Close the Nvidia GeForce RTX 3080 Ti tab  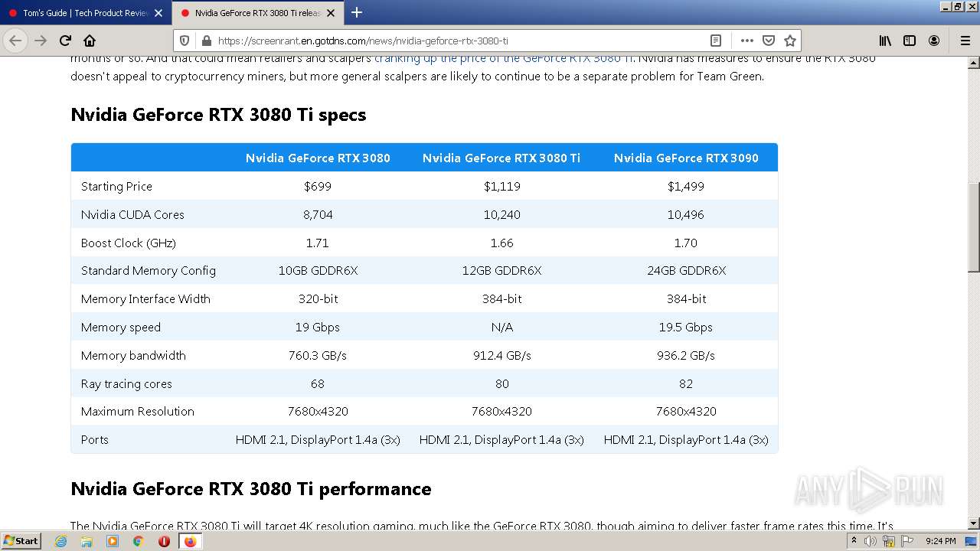click(331, 13)
